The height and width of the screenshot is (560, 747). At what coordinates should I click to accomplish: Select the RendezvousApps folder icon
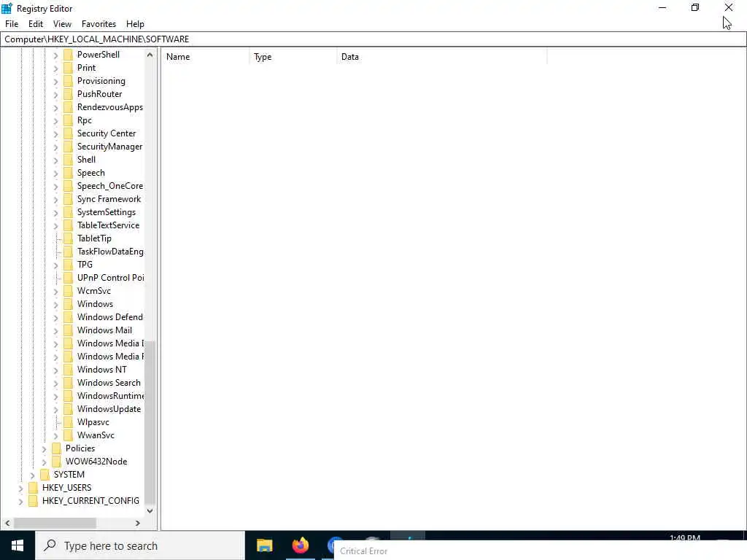[68, 107]
